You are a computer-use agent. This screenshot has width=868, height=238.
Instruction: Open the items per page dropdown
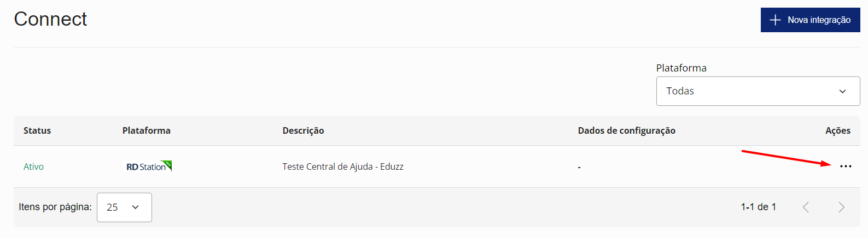124,207
